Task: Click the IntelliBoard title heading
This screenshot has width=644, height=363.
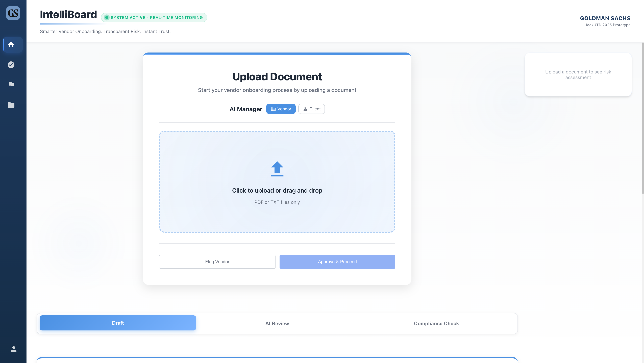Action: [x=68, y=14]
